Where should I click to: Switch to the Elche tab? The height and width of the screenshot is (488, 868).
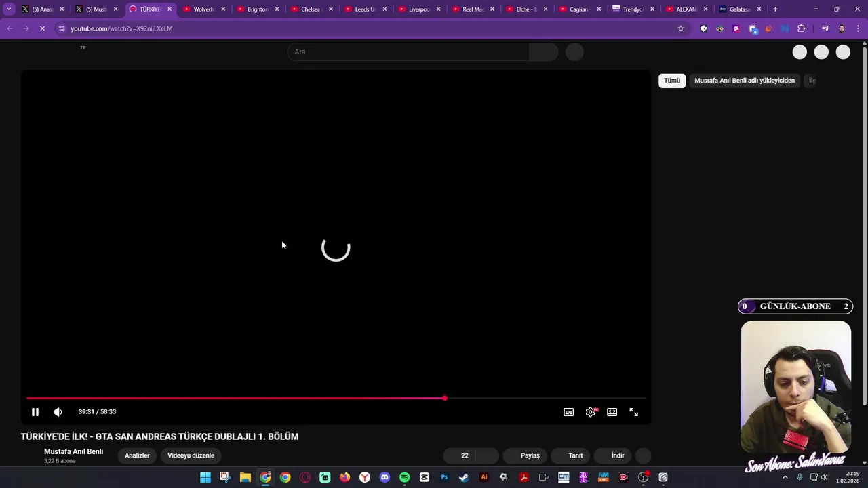pos(527,9)
